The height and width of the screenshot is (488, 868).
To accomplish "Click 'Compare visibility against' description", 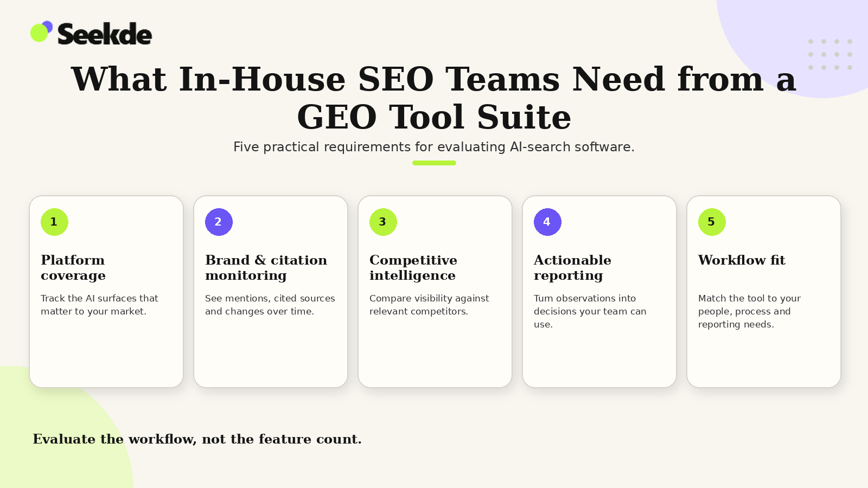I will click(x=429, y=305).
